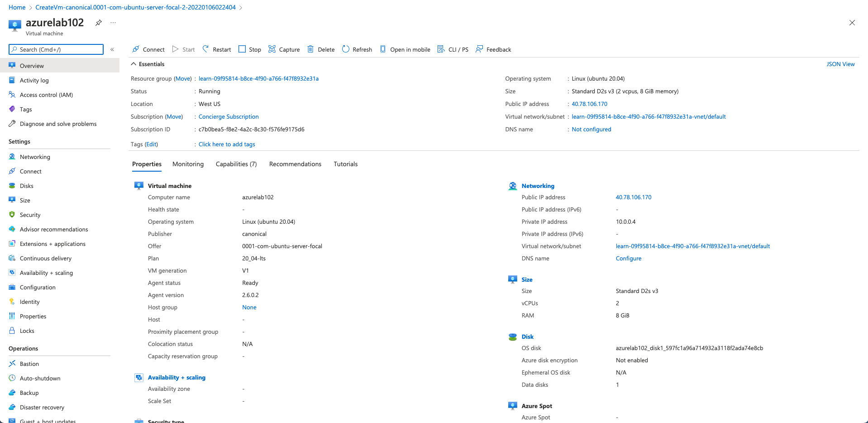Collapse the left sidebar menu
Viewport: 868px width, 423px height.
pyautogui.click(x=112, y=49)
